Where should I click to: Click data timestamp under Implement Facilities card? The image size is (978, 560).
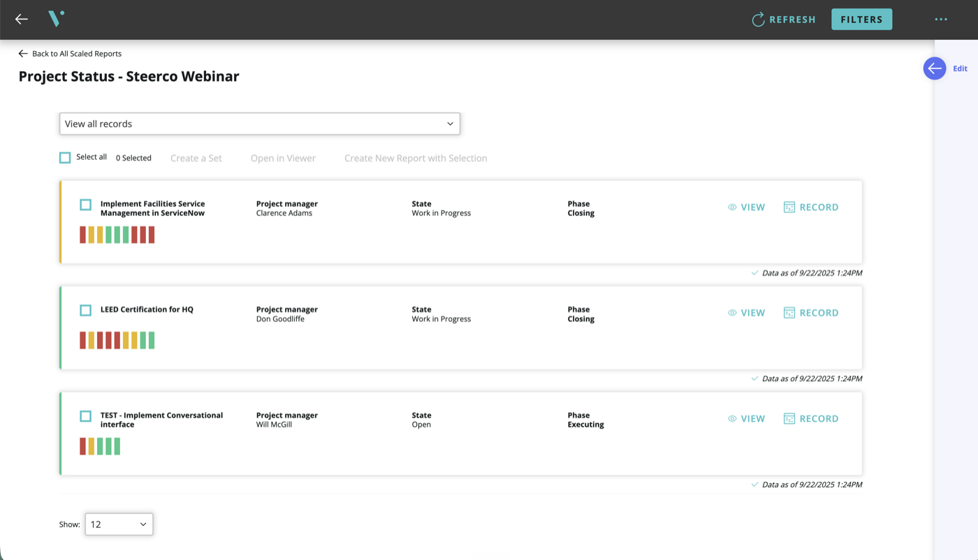click(x=812, y=273)
